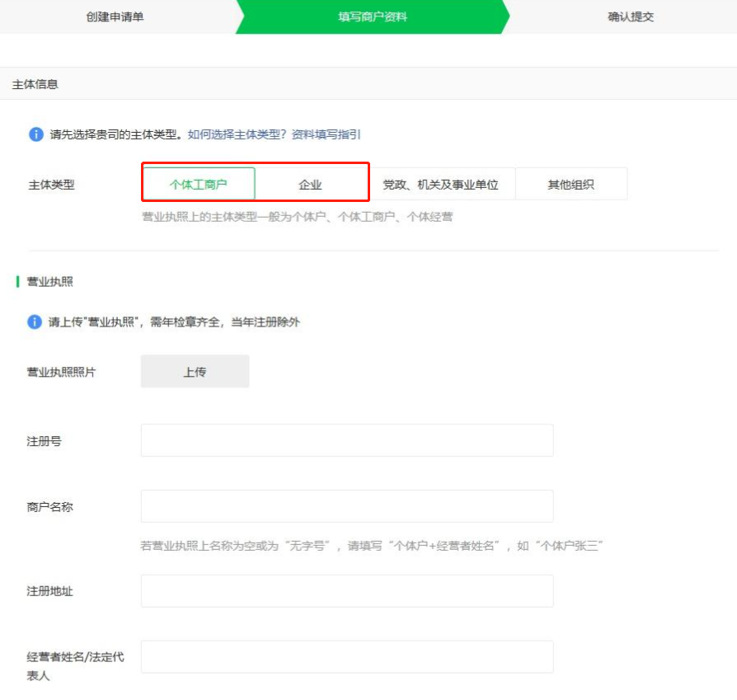
Task: Focus the 注册号 input field
Action: (347, 440)
